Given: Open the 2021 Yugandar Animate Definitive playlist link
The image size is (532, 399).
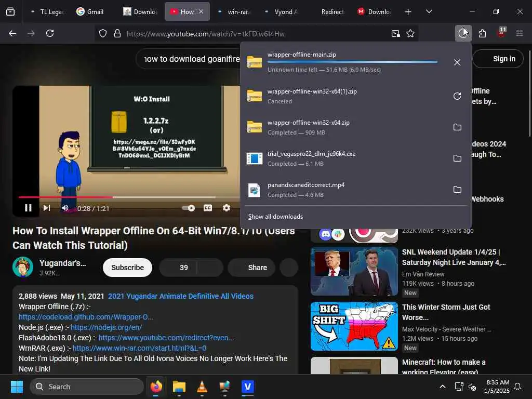Looking at the screenshot, I should (181, 296).
